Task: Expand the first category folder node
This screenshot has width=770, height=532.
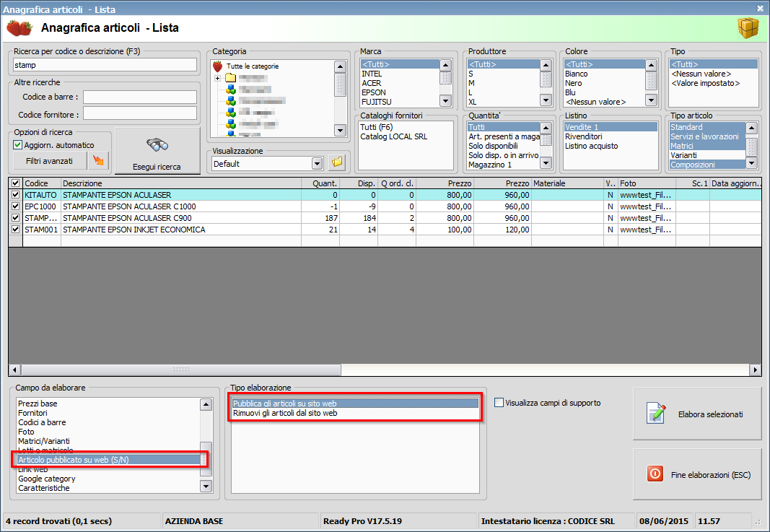Action: click(x=217, y=78)
